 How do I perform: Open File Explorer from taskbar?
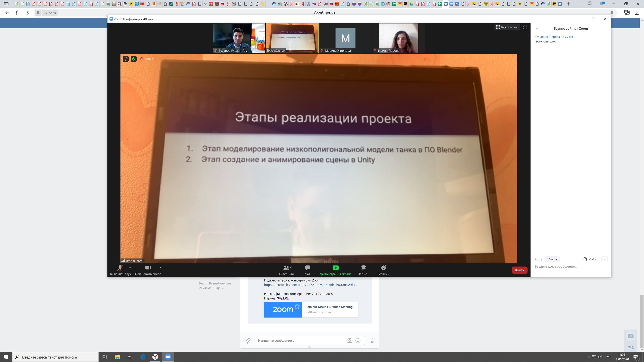[117, 357]
